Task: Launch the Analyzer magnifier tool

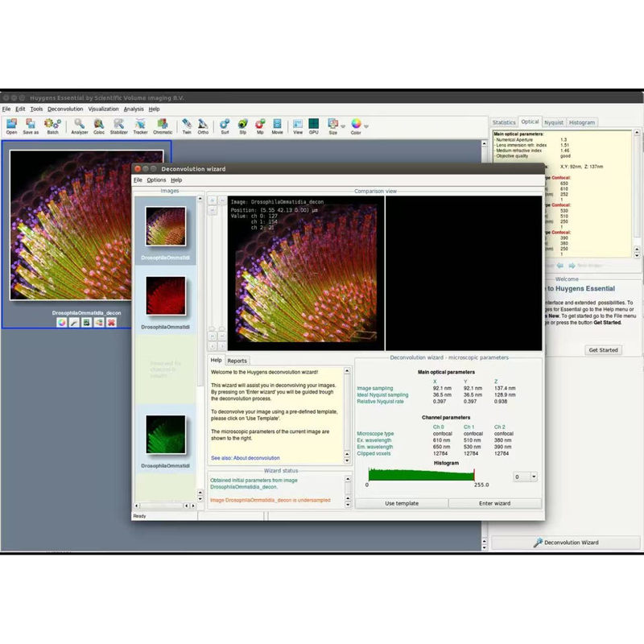Action: 79,126
